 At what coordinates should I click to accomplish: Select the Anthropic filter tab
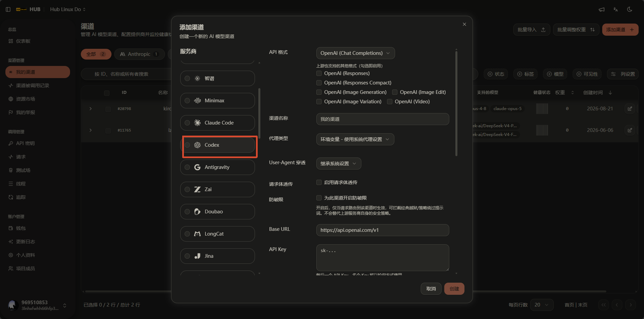point(139,54)
